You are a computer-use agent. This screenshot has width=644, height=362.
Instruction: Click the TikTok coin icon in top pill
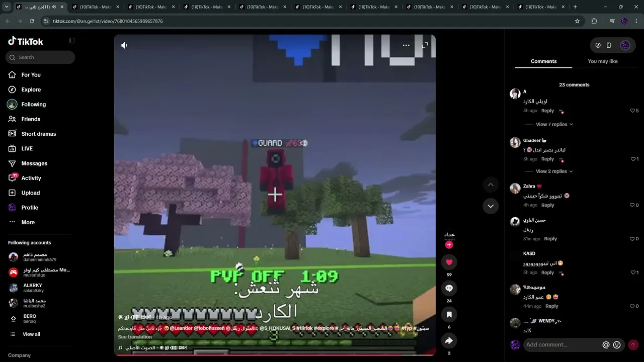[x=598, y=45]
